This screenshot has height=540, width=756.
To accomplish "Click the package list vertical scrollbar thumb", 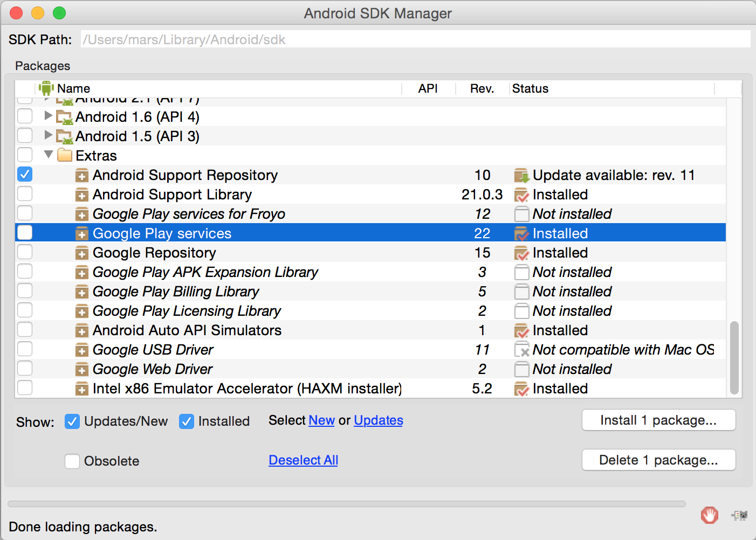I will (x=734, y=358).
